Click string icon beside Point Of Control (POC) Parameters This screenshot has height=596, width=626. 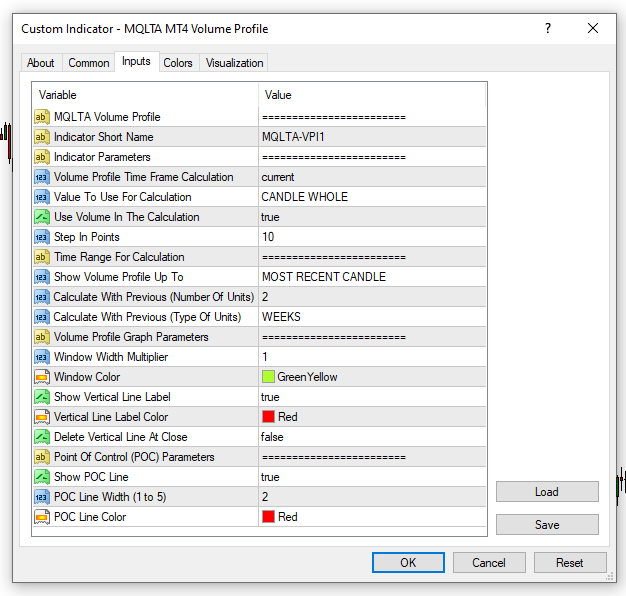pos(42,457)
